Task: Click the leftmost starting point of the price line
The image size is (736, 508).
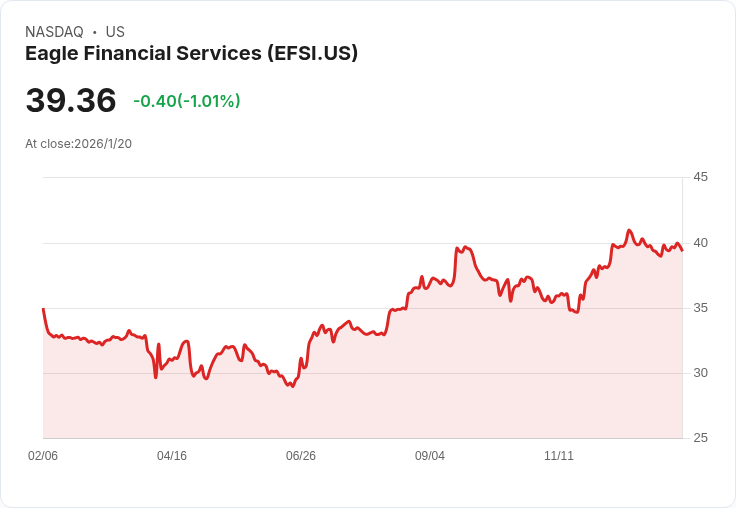Action: [43, 309]
